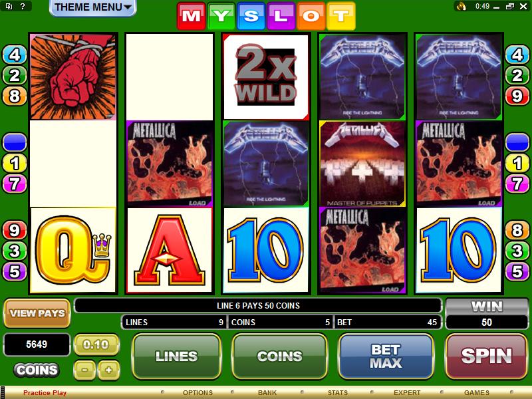Click the blank blue payline marker on the left

point(15,142)
